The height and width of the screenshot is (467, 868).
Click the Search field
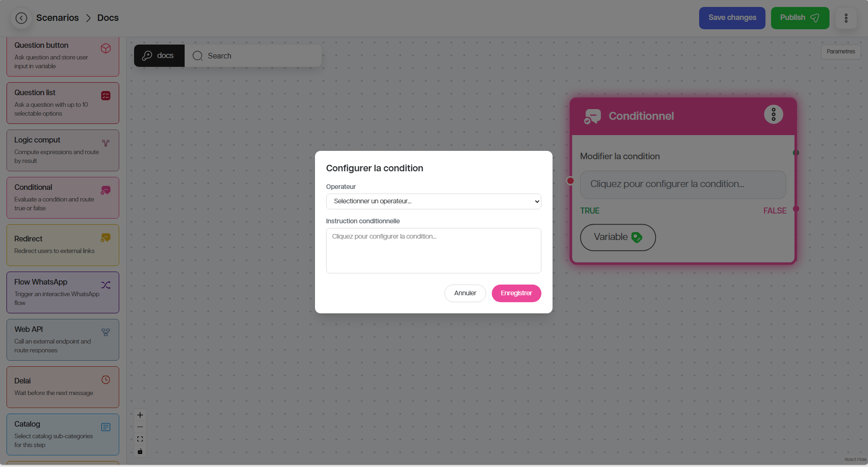pyautogui.click(x=253, y=56)
